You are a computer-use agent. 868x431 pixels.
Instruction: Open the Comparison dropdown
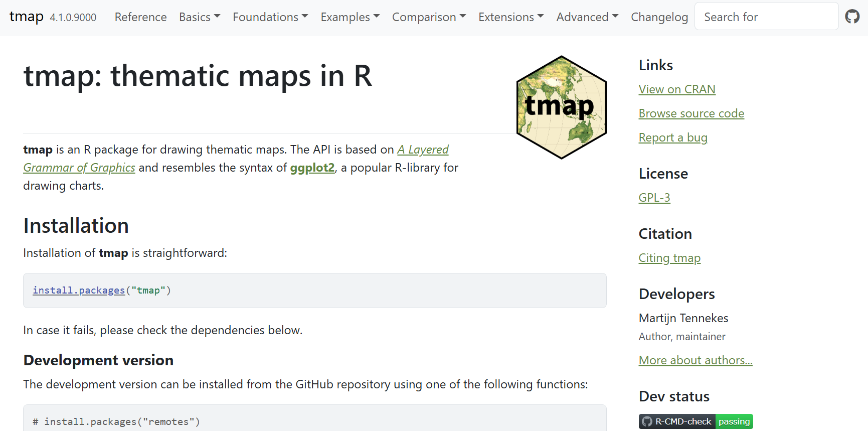point(429,17)
